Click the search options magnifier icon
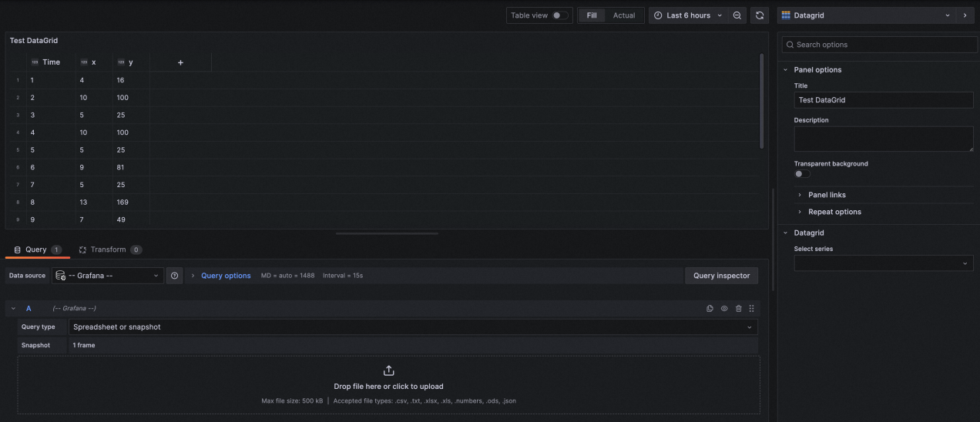The height and width of the screenshot is (422, 980). click(x=790, y=45)
